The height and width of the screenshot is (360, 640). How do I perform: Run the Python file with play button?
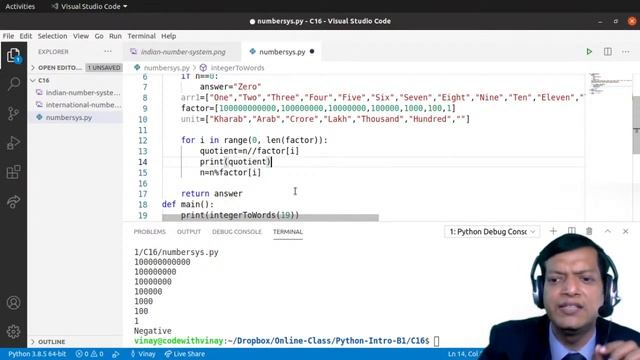click(x=589, y=51)
